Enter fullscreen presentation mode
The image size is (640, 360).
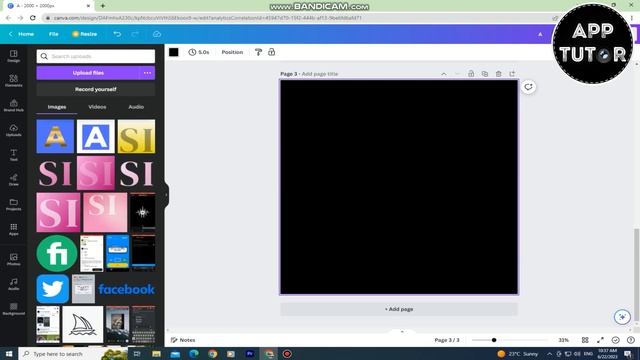[x=600, y=340]
